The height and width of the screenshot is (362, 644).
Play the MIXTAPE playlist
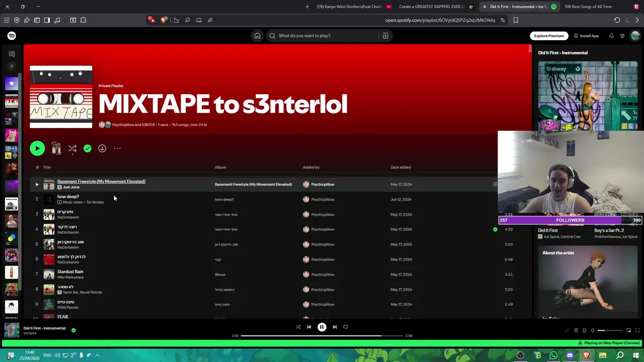click(37, 148)
